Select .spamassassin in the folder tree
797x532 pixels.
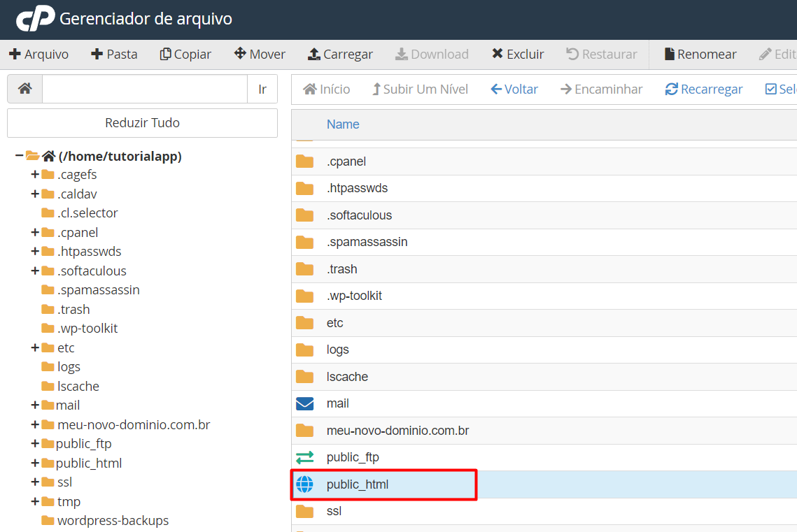click(98, 290)
